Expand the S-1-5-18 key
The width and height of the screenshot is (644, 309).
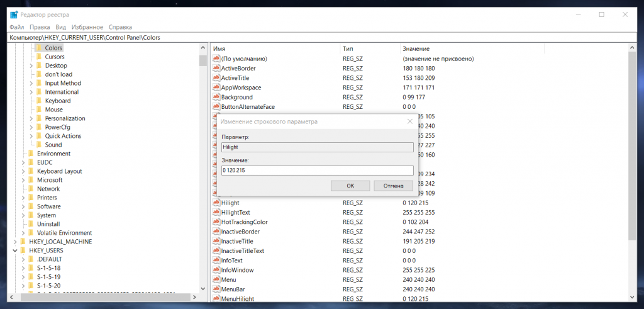point(23,268)
